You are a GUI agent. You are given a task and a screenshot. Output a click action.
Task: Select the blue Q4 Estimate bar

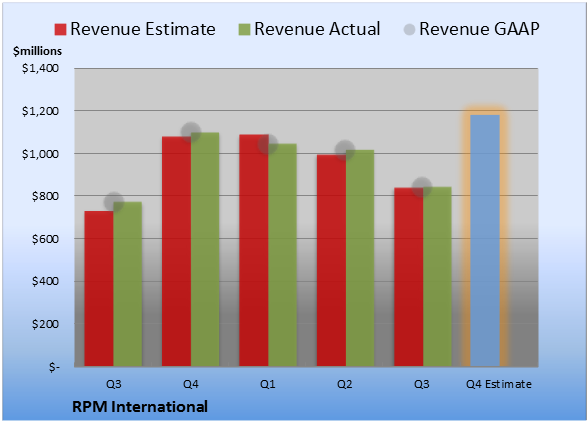pyautogui.click(x=485, y=240)
